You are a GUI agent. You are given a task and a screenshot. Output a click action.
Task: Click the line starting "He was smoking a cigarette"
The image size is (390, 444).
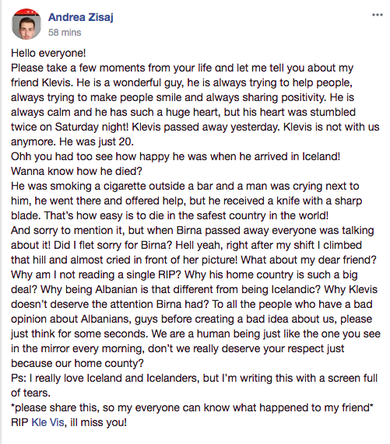pos(185,186)
